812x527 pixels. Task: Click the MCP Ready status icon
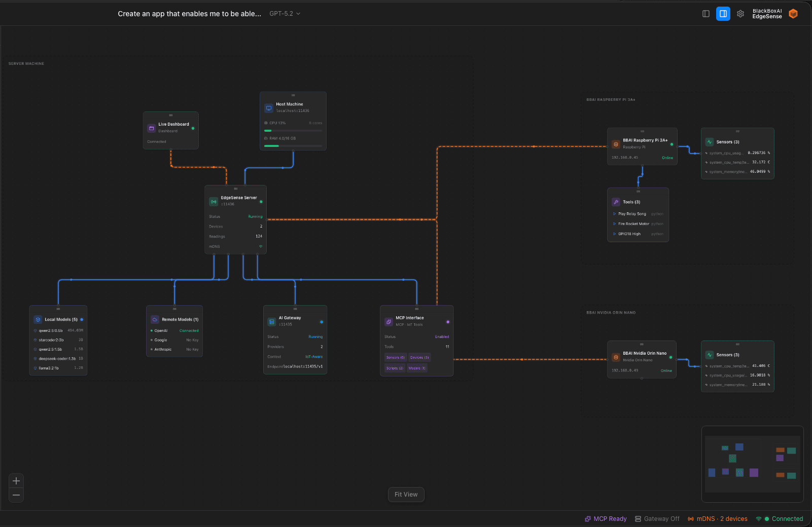pyautogui.click(x=587, y=518)
